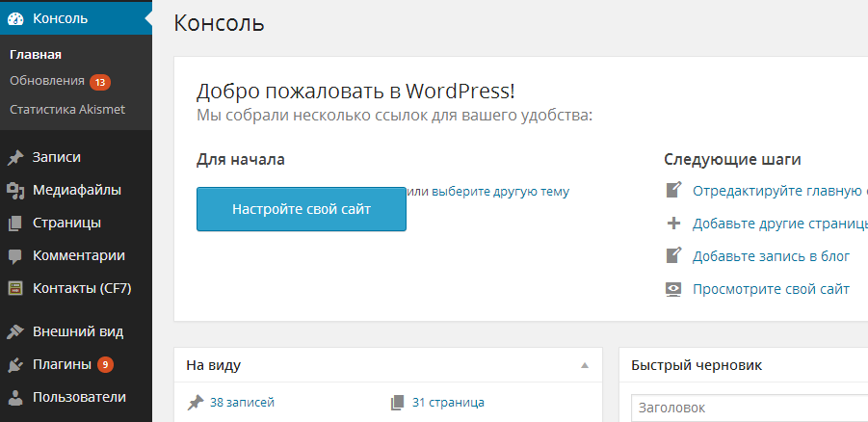Click the 9 plugins update badge

coord(105,364)
